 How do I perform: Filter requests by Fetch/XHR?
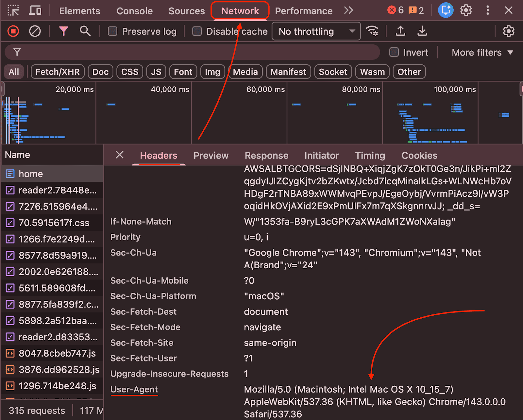click(x=58, y=72)
